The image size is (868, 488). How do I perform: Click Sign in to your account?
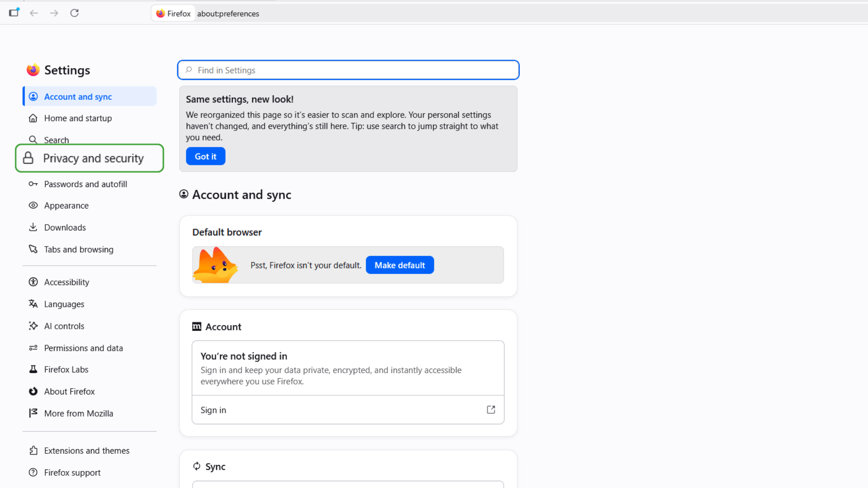click(x=348, y=410)
